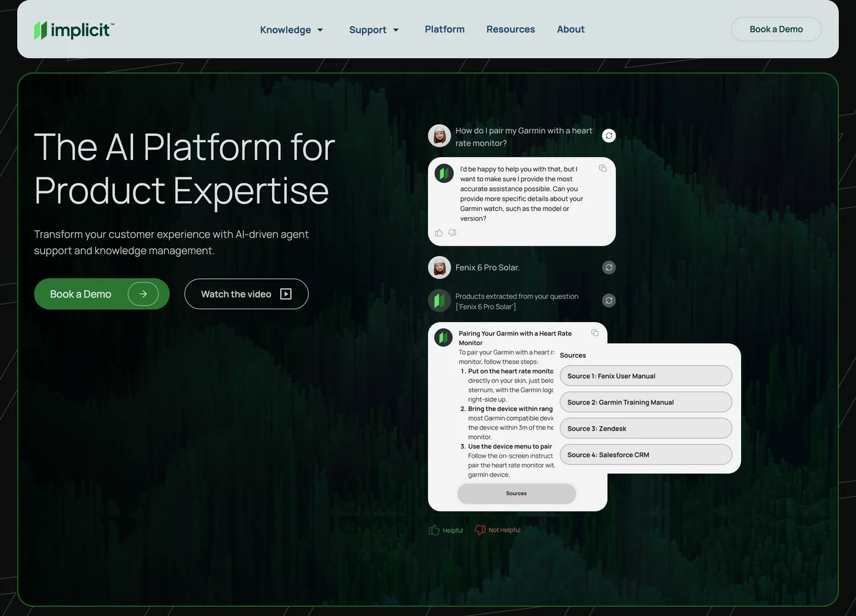Open the Knowledge menu label

286,30
